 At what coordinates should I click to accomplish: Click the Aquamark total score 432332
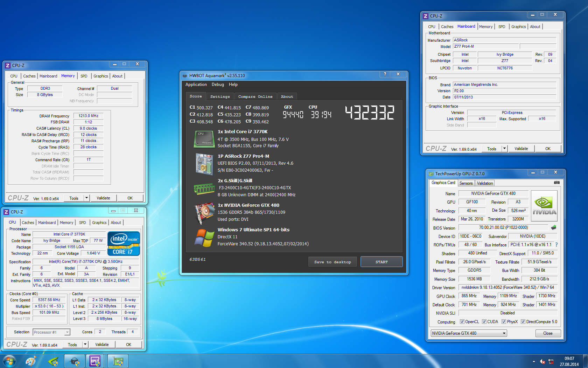[370, 113]
